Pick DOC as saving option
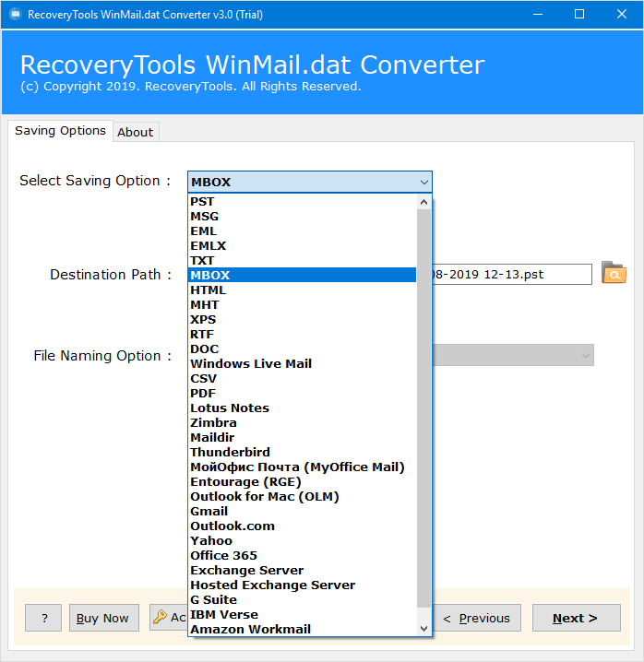 [302, 349]
